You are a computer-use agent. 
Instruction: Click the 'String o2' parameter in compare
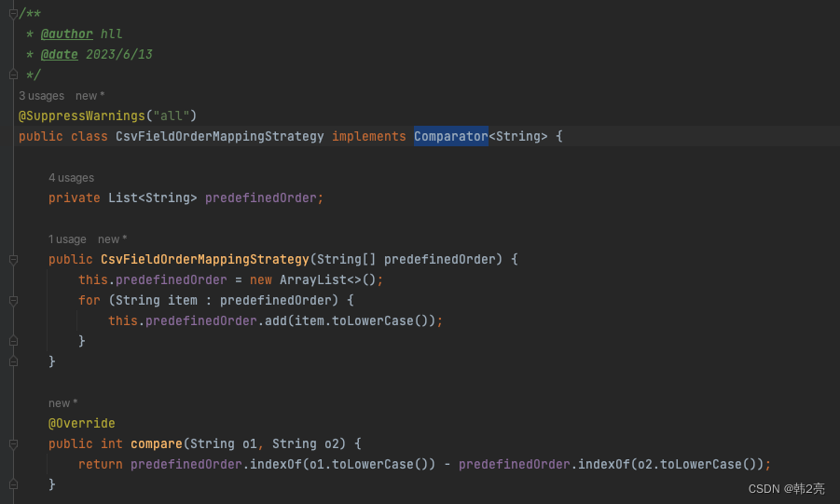[x=306, y=444]
